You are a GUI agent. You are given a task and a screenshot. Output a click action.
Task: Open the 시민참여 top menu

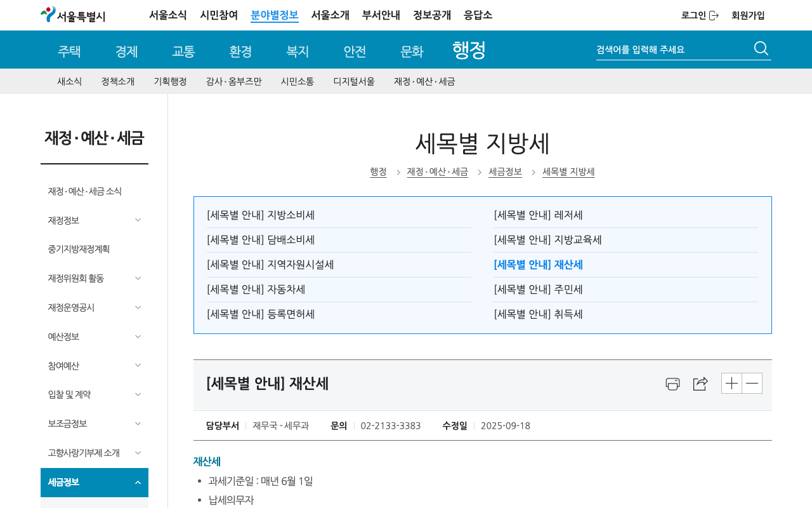[219, 15]
